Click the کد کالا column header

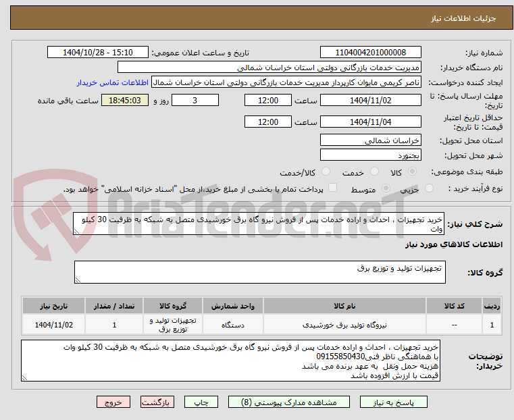[x=454, y=306]
